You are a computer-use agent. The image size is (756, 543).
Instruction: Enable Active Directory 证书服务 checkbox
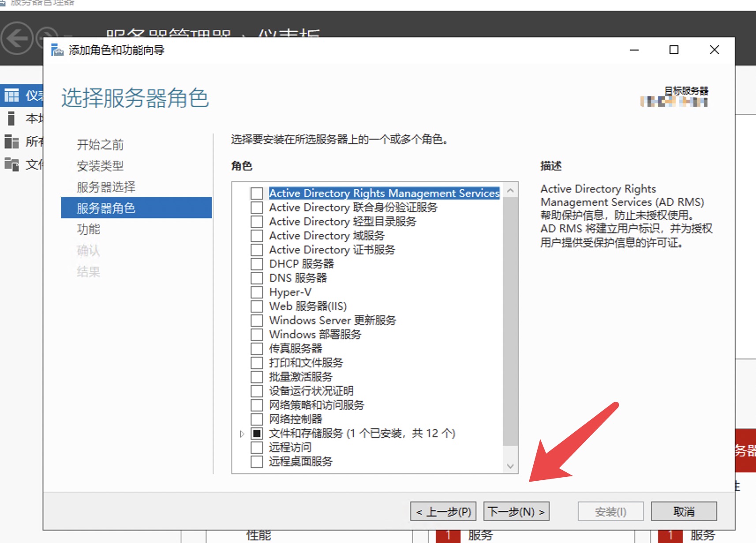click(x=257, y=250)
